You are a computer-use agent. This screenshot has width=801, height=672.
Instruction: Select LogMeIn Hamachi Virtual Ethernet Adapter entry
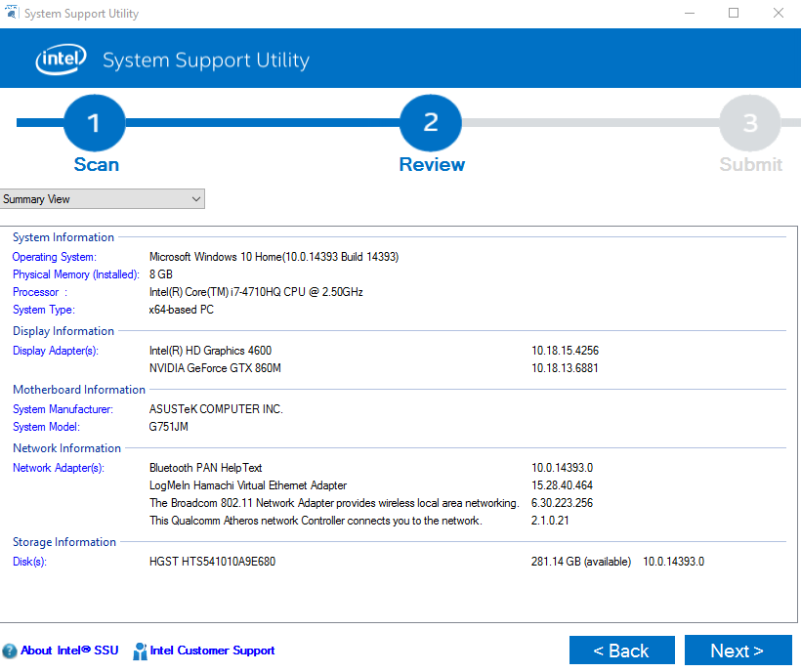coord(248,485)
